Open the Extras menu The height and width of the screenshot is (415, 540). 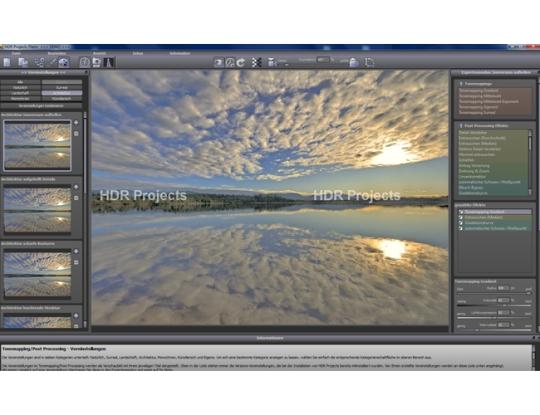point(138,53)
